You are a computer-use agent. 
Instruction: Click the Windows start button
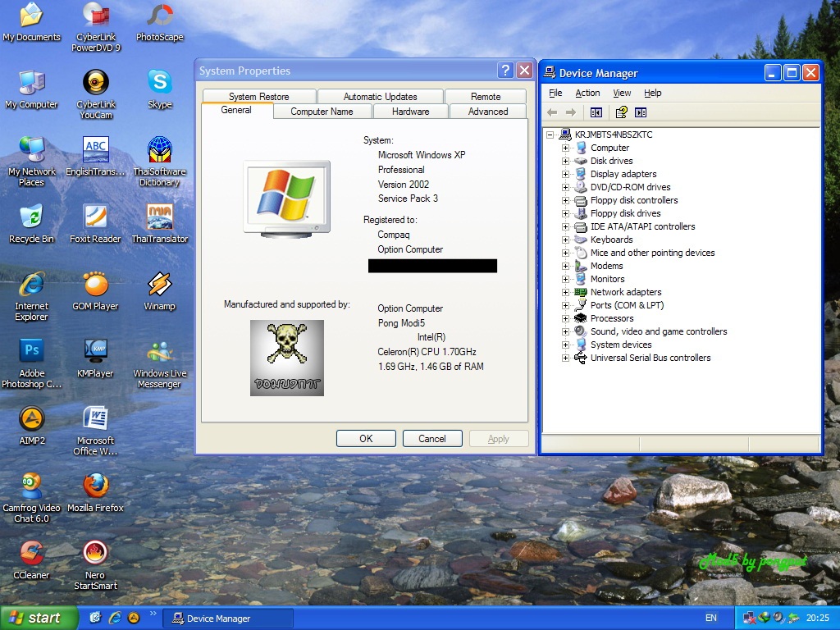tap(39, 619)
